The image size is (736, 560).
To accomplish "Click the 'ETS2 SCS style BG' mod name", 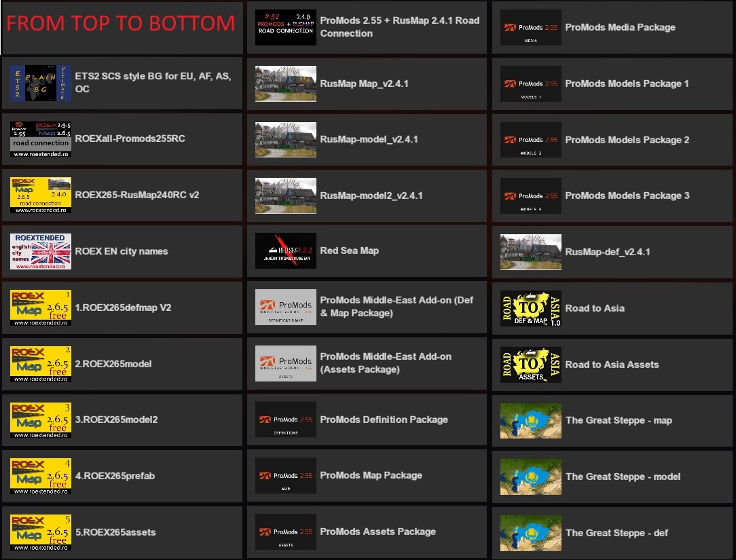I will tap(153, 82).
